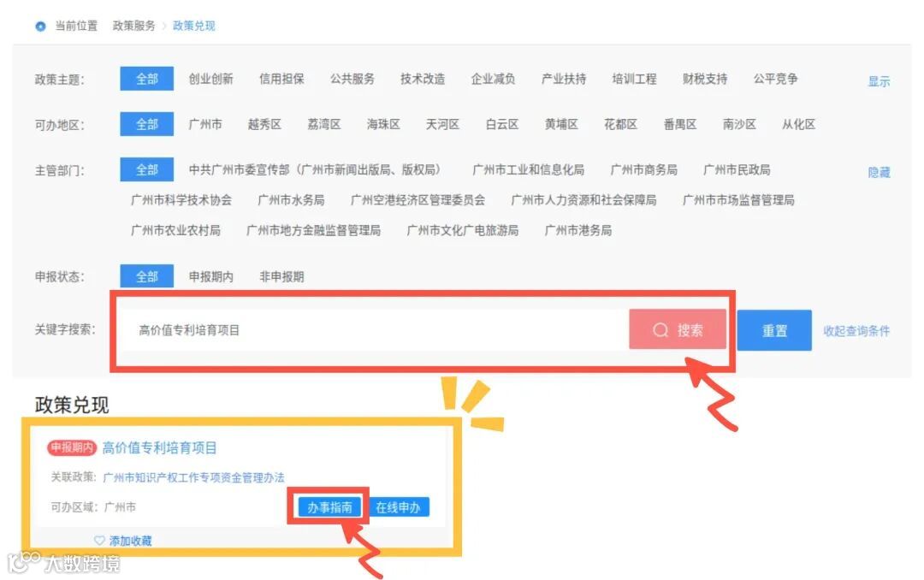Filter by 天河区 district
The image size is (924, 580).
click(442, 124)
